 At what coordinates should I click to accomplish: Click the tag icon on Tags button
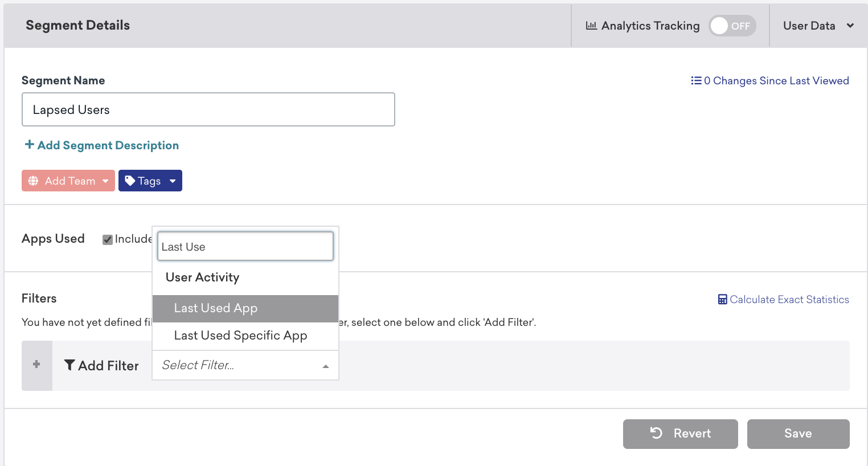[x=130, y=181]
